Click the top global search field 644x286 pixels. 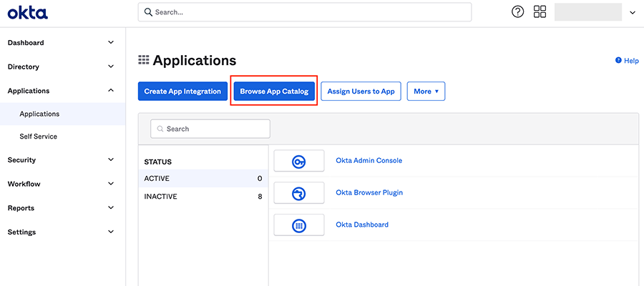point(304,12)
